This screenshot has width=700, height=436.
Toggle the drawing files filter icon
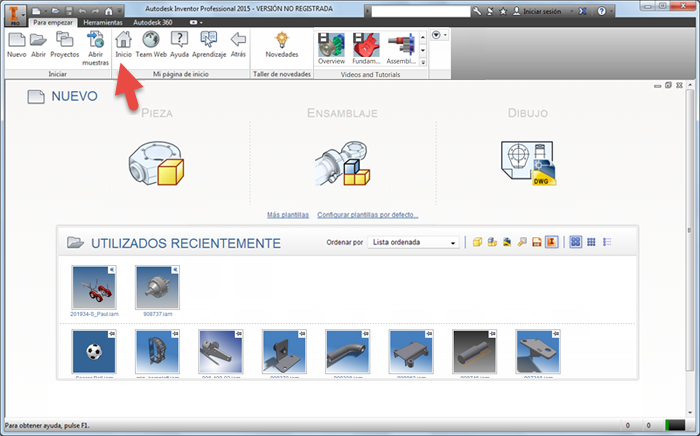pos(507,242)
